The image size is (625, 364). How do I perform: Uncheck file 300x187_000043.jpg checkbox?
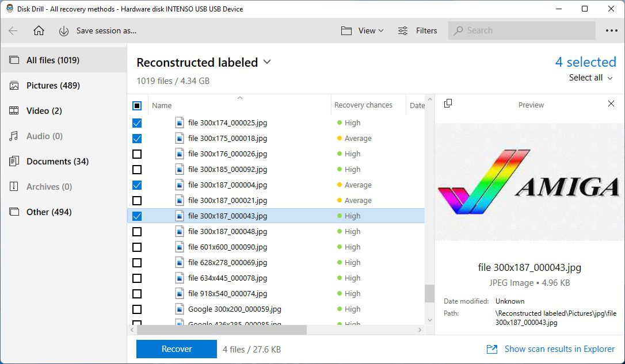pyautogui.click(x=137, y=216)
